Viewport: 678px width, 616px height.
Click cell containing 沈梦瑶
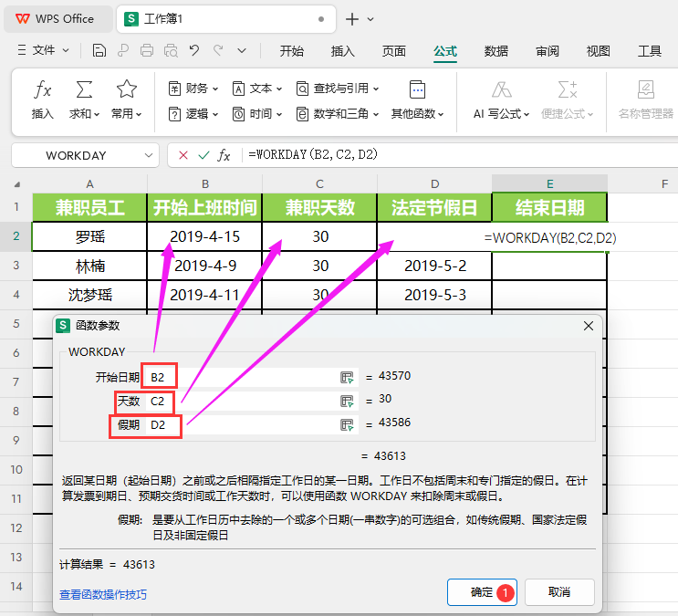coord(90,295)
